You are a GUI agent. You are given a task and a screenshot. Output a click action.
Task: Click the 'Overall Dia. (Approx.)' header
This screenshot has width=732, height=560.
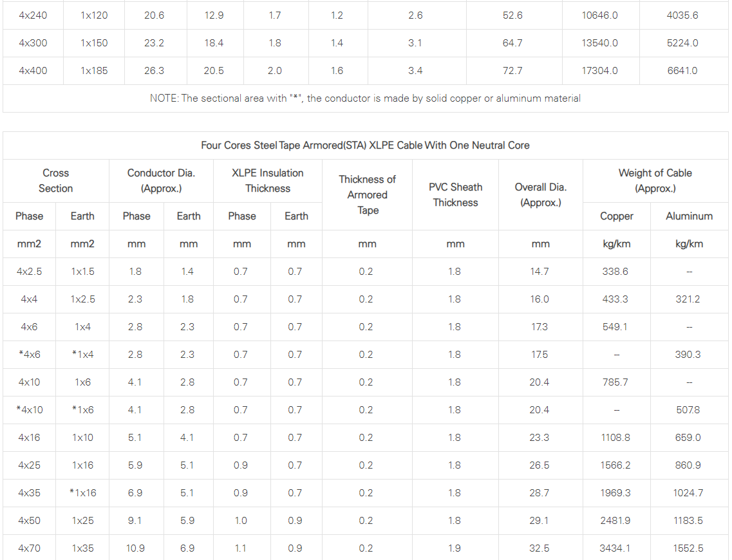point(541,194)
